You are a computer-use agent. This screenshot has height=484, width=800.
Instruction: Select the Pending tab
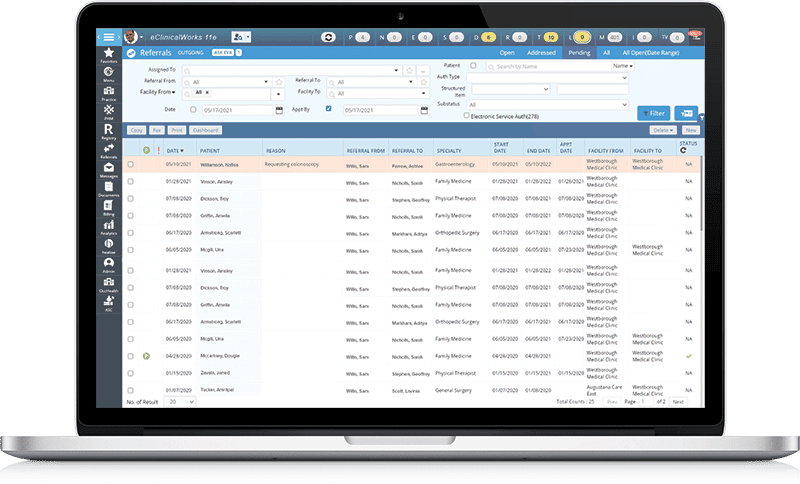579,53
